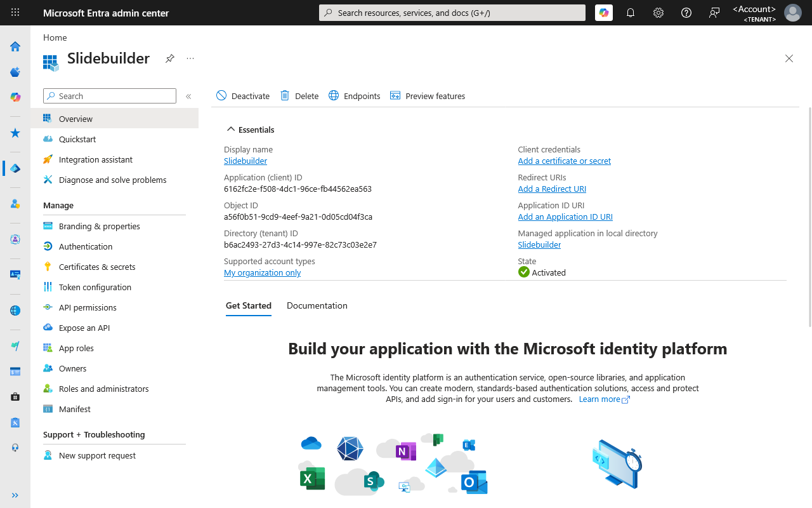Open the notifications bell
Viewport: 812px width, 508px height.
(631, 13)
